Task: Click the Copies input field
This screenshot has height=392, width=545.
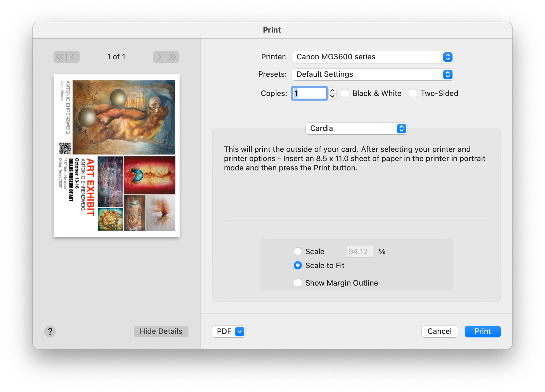Action: pos(309,93)
